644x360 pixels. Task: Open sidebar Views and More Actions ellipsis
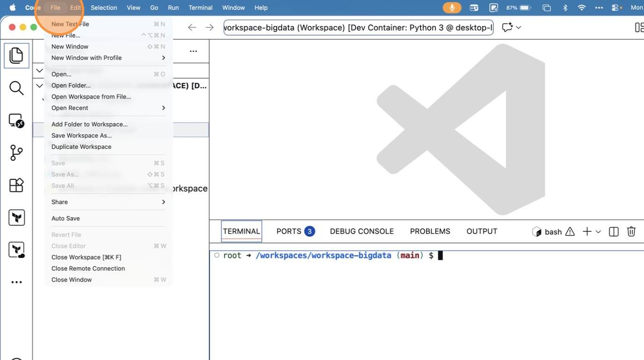tap(193, 51)
